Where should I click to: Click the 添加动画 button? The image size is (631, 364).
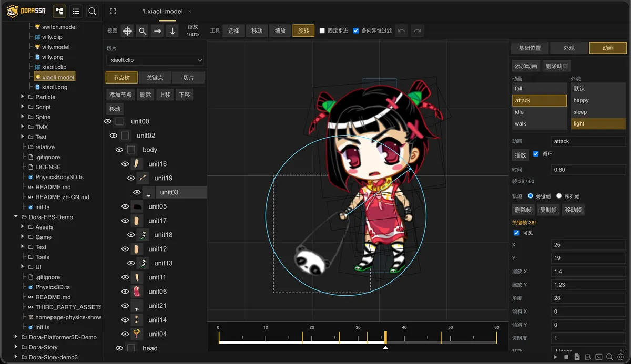tap(526, 66)
